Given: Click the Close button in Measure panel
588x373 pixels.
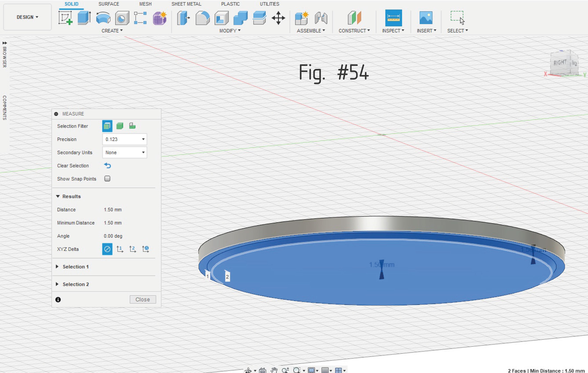Looking at the screenshot, I should tap(143, 299).
